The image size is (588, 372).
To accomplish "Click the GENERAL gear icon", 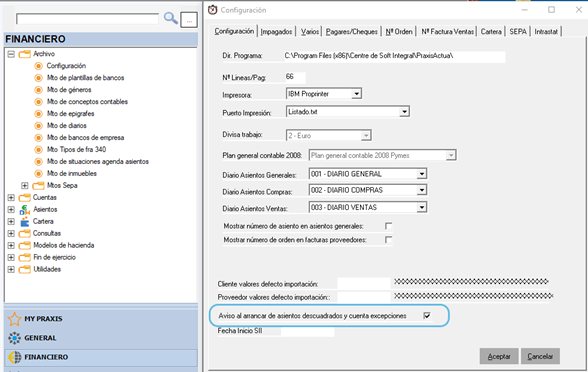I will [x=15, y=338].
